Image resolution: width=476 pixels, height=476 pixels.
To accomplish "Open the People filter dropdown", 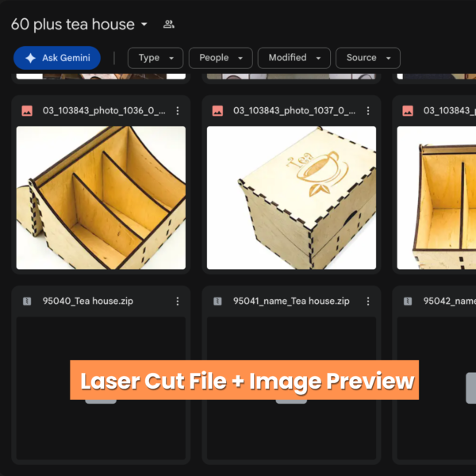I will click(x=221, y=58).
